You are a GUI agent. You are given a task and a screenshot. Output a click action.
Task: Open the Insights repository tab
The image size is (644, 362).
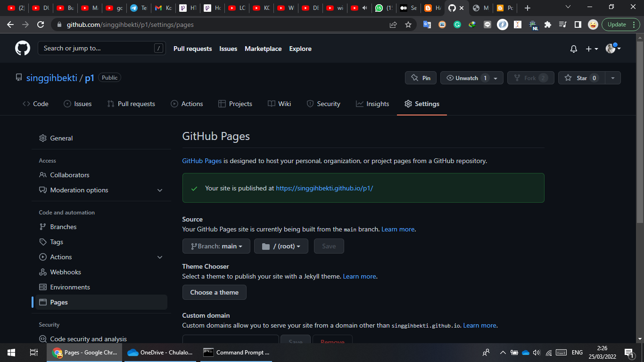(x=372, y=104)
